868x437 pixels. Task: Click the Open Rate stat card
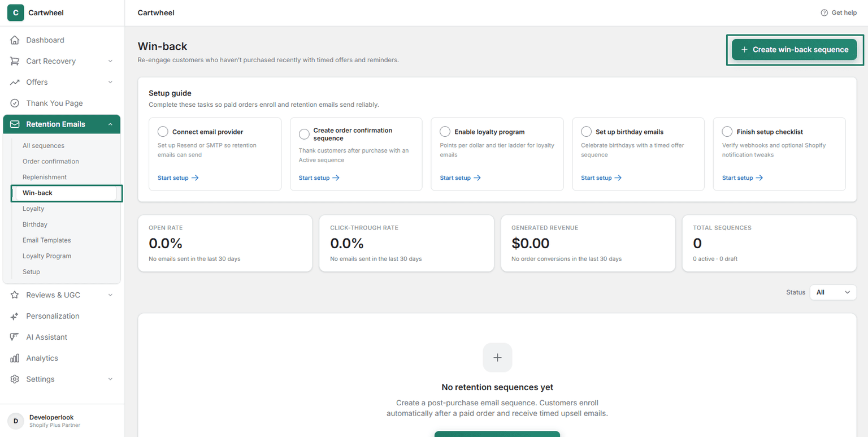coord(225,243)
